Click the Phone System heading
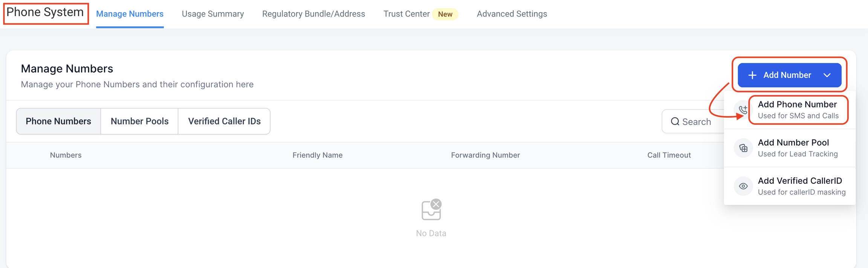Image resolution: width=868 pixels, height=268 pixels. (x=45, y=12)
